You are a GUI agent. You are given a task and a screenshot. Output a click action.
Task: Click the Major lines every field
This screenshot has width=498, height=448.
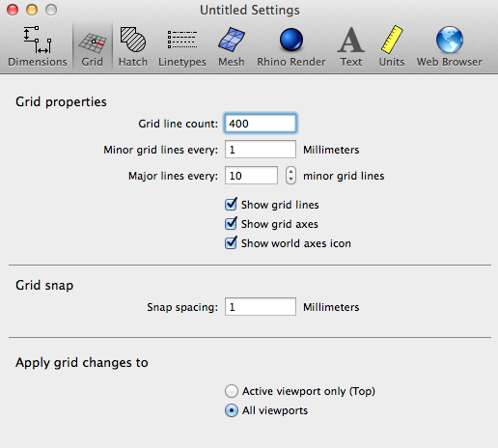point(251,176)
